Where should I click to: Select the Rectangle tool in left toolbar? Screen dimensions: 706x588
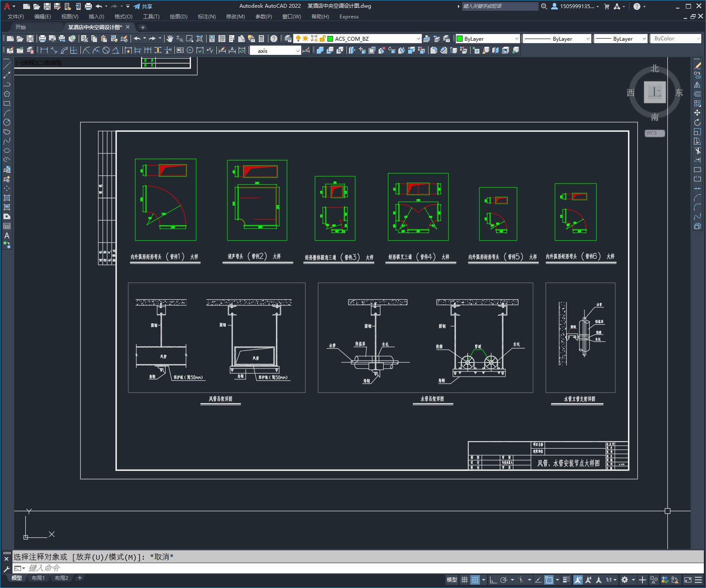(x=7, y=103)
